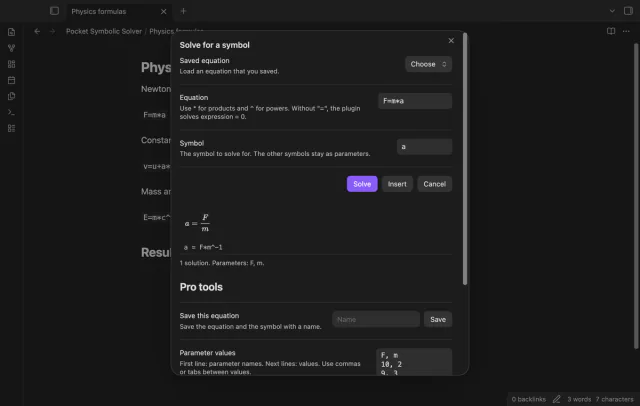Viewport: 640px width, 406px height.
Task: Click the Parameter values text area
Action: (x=414, y=362)
